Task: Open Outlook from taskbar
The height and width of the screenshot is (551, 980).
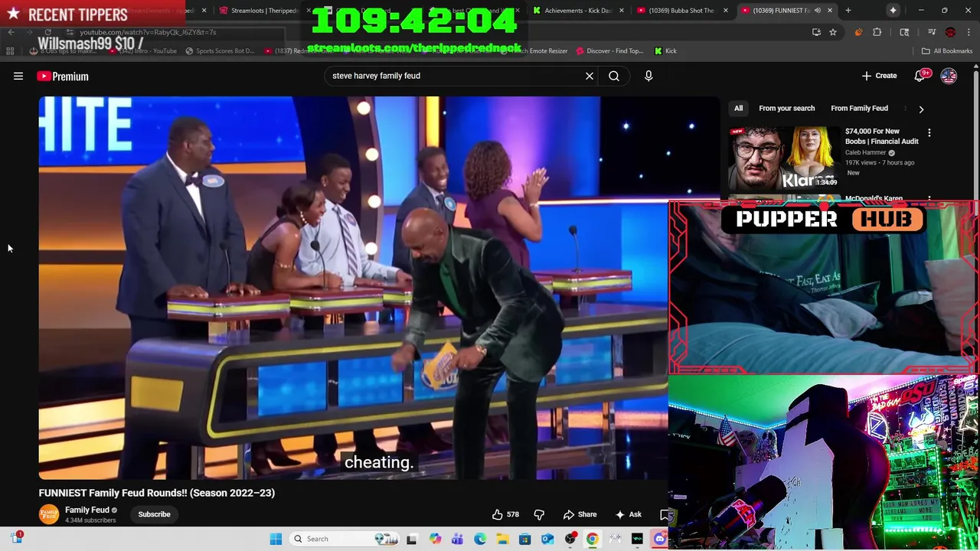Action: (x=547, y=539)
